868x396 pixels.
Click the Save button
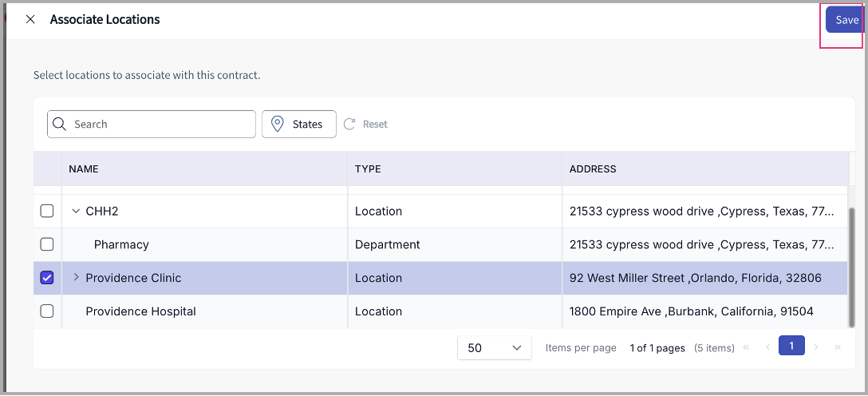846,20
